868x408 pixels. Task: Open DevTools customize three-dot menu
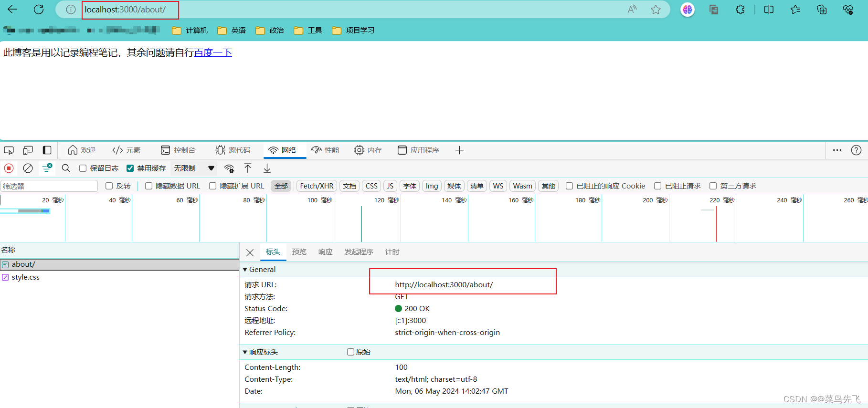pos(837,150)
